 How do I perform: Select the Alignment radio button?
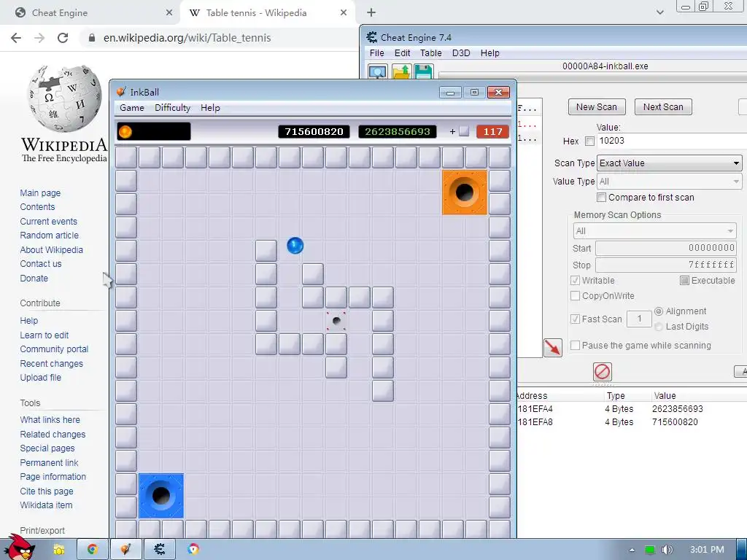659,311
